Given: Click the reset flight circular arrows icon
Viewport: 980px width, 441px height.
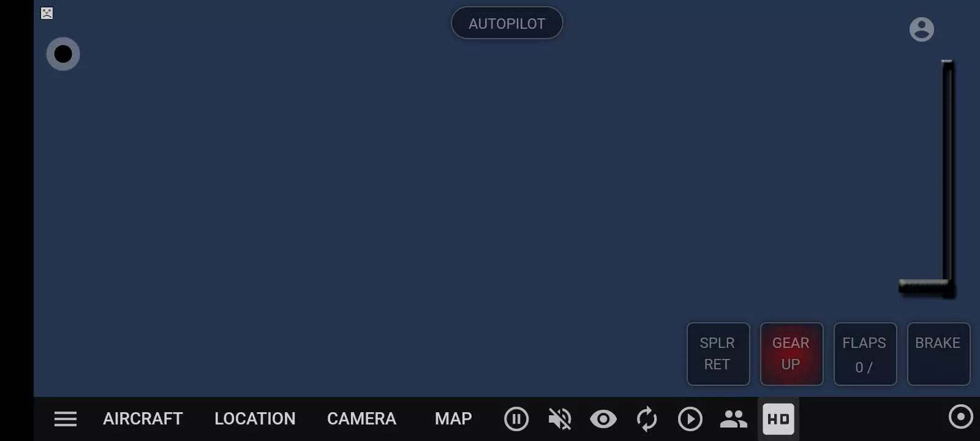Looking at the screenshot, I should click(x=647, y=419).
